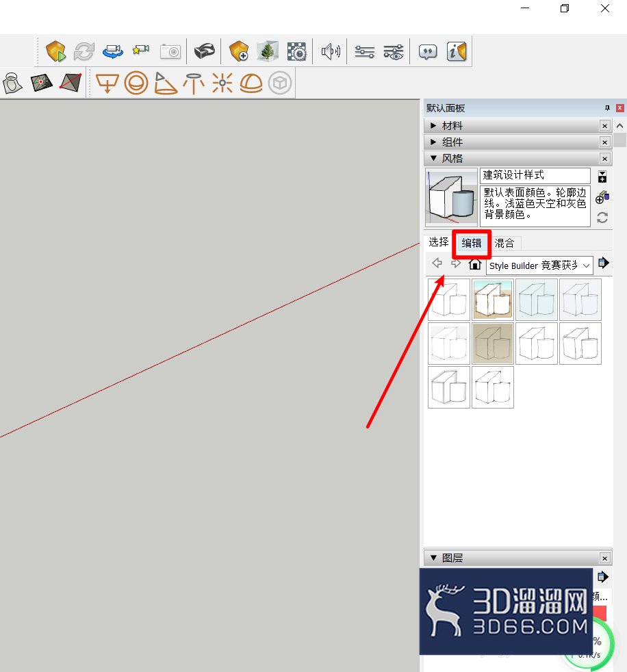Expand the 材料 panel section
This screenshot has width=627, height=672.
(433, 125)
